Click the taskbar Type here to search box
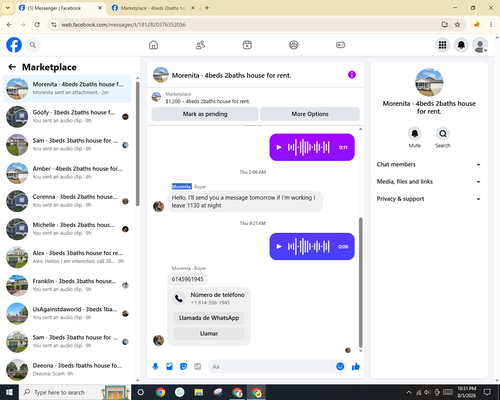Screen dimensions: 500x400 pyautogui.click(x=75, y=392)
